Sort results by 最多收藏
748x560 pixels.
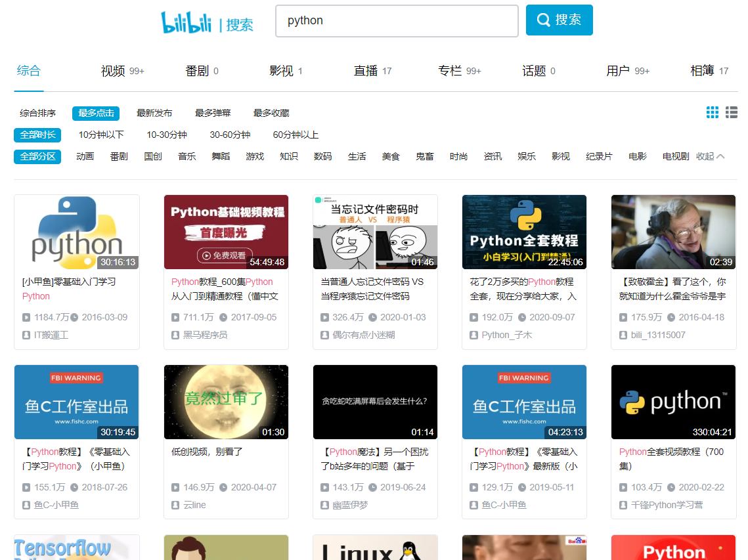[x=271, y=113]
